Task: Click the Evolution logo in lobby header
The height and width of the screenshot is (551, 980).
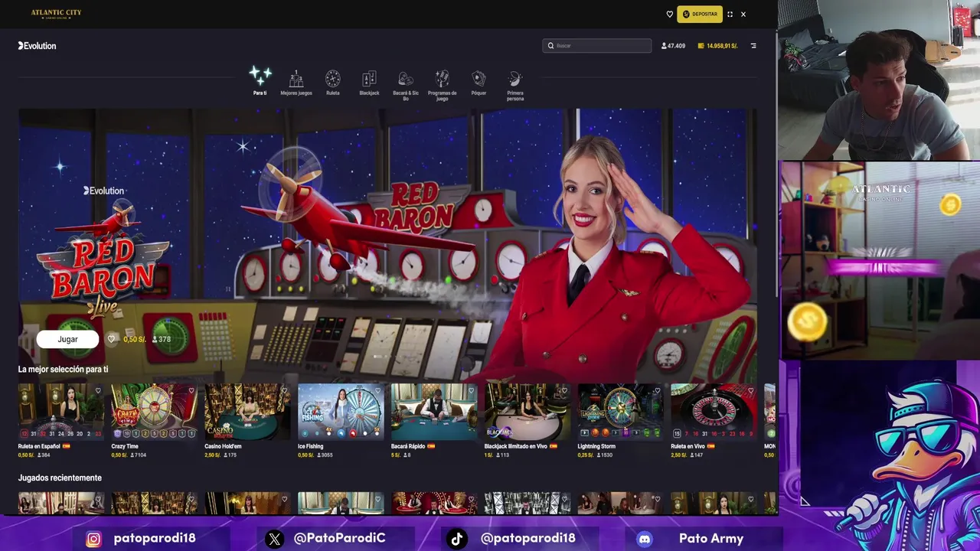Action: [37, 46]
